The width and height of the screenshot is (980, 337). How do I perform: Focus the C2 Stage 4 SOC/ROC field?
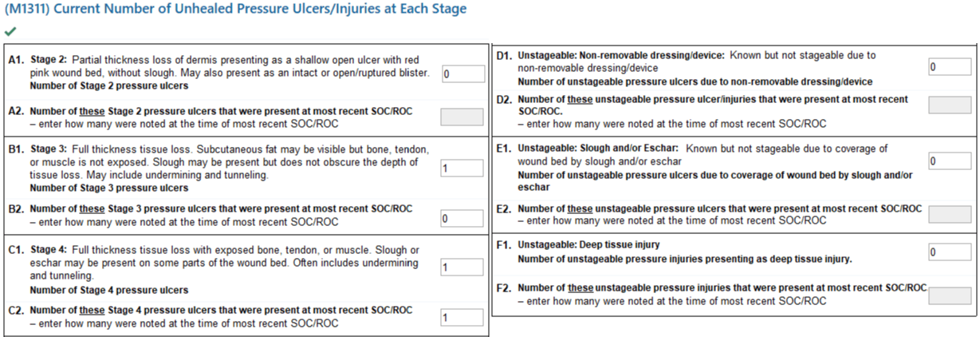coord(462,317)
